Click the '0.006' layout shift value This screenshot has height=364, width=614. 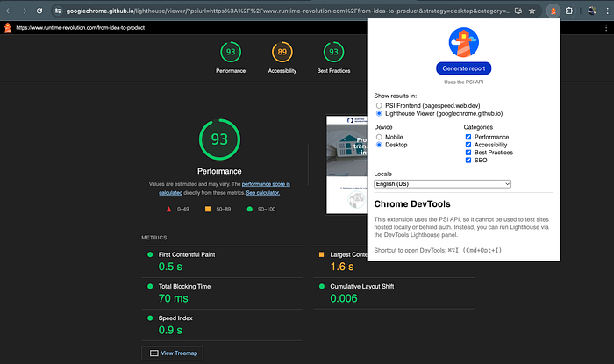(x=344, y=298)
